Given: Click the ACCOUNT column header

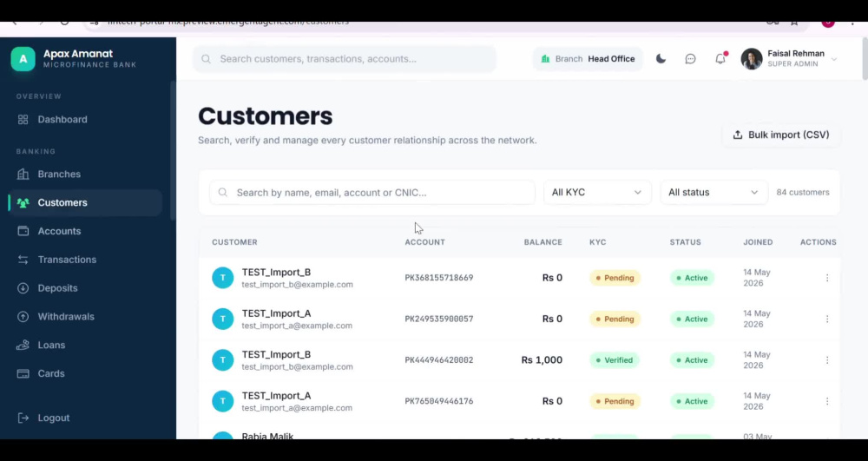Looking at the screenshot, I should pyautogui.click(x=424, y=242).
